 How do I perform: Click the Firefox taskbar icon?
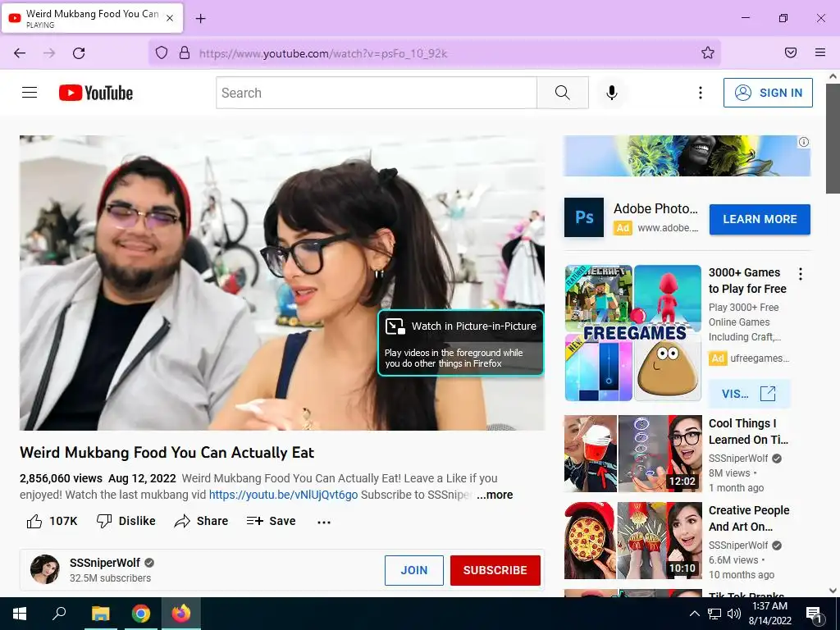point(181,614)
